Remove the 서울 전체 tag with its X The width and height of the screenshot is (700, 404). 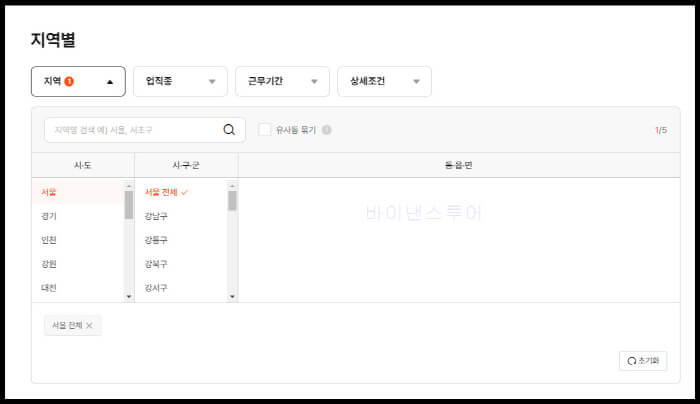[89, 325]
